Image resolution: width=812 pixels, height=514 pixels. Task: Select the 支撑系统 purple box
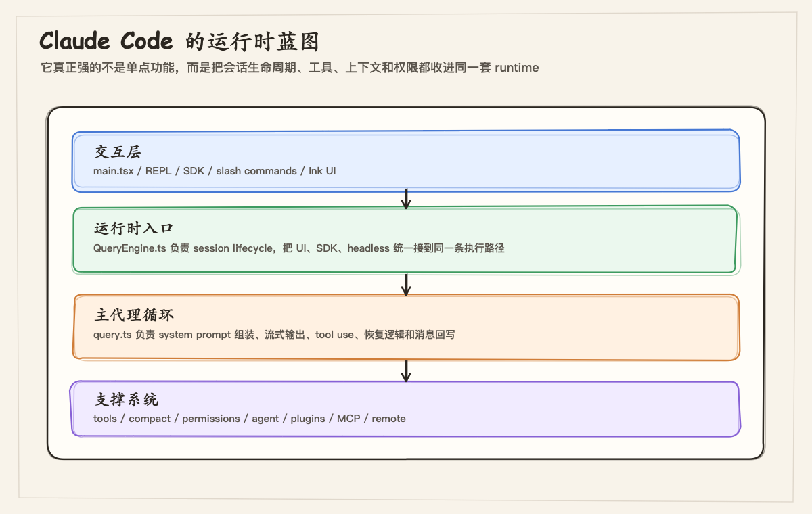[x=406, y=408]
